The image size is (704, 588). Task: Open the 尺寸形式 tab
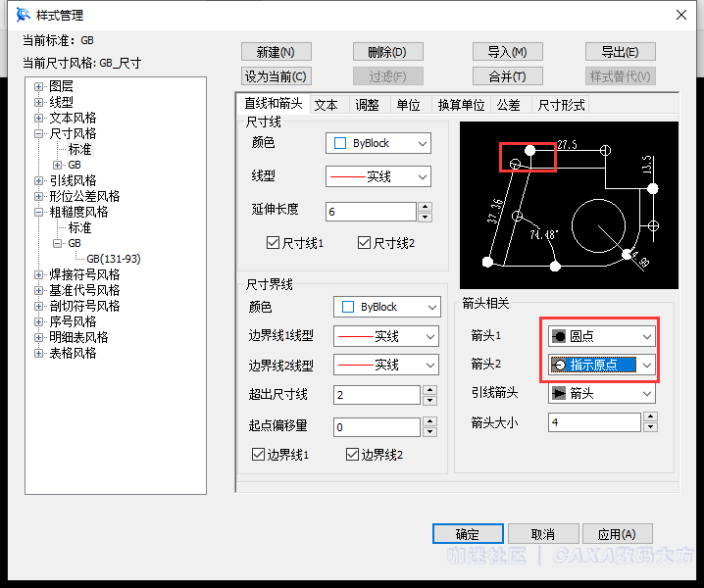coord(561,105)
